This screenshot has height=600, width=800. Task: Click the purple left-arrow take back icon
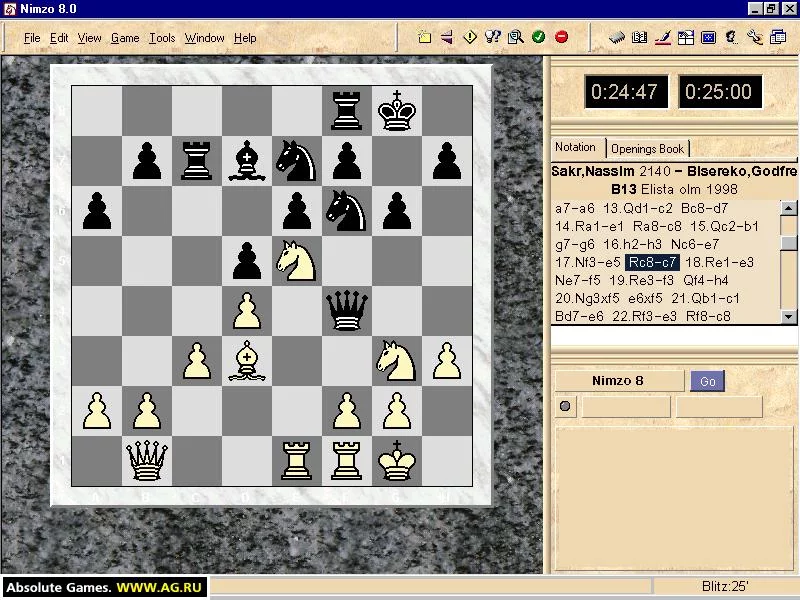tap(447, 37)
